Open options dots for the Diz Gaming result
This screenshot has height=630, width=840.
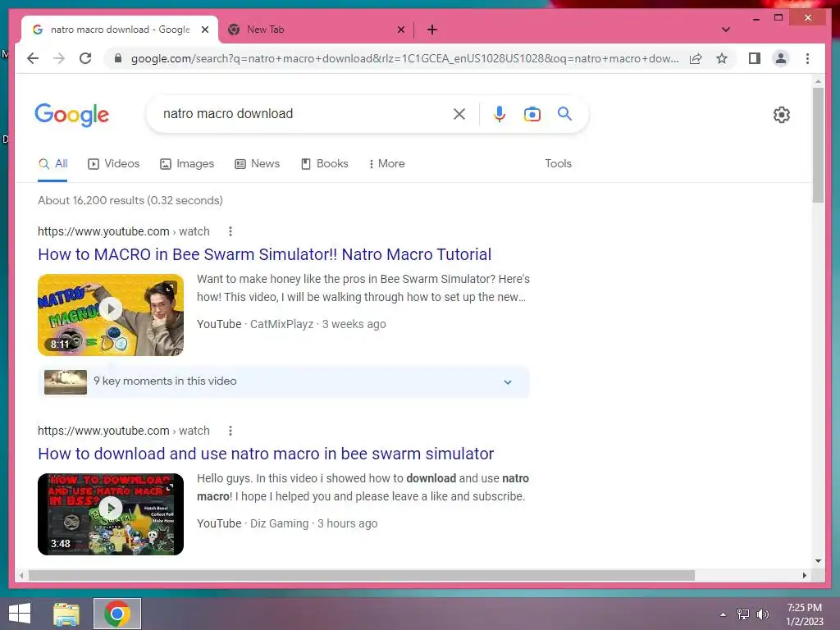[x=231, y=431]
